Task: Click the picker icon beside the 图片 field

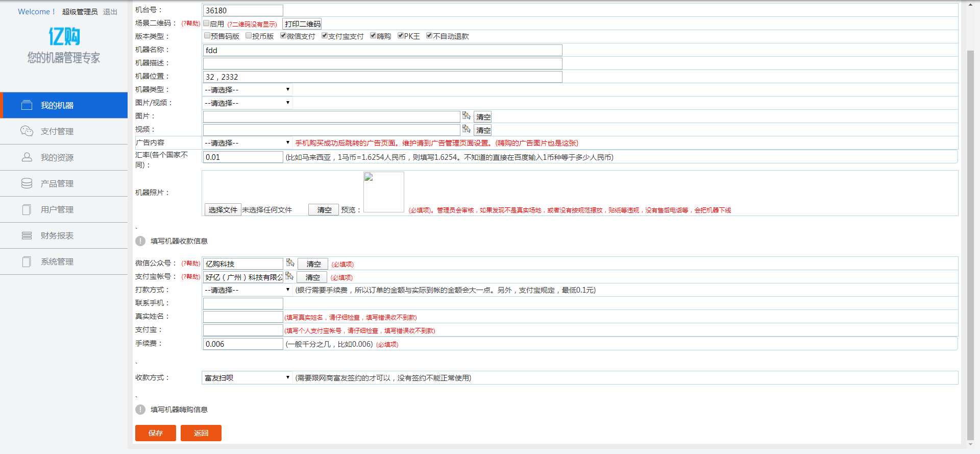Action: tap(466, 116)
